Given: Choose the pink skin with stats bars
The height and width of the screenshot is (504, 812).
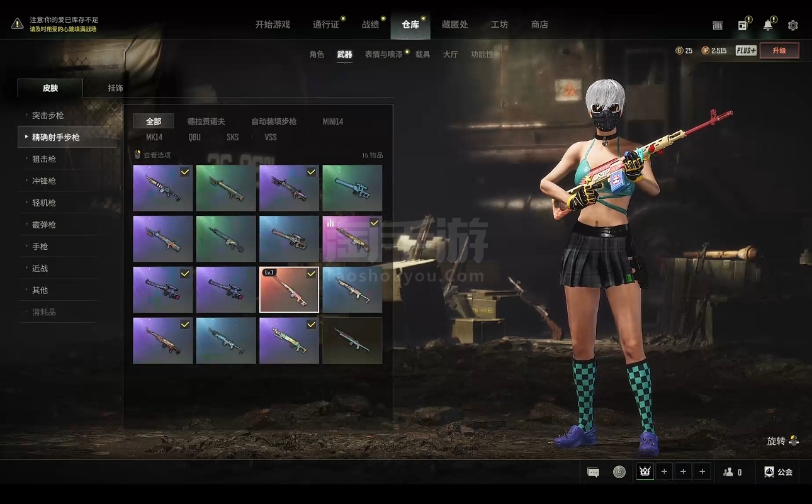Looking at the screenshot, I should coord(352,238).
